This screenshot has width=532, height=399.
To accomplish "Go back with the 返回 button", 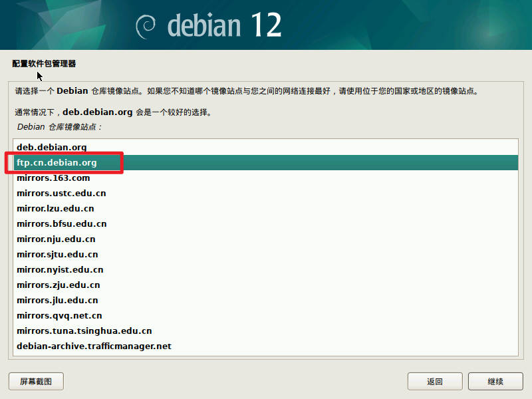I will click(435, 381).
